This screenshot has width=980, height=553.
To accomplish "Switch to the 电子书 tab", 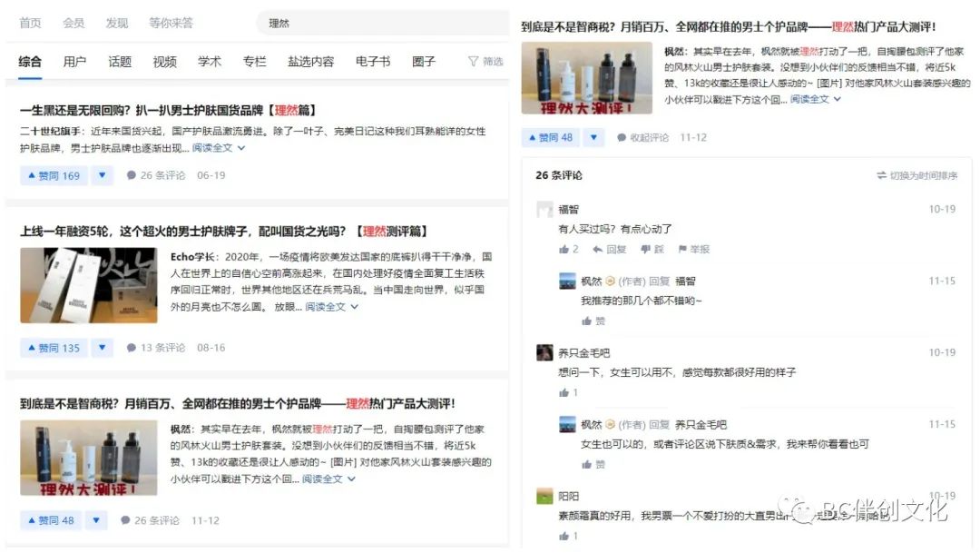I will [373, 62].
